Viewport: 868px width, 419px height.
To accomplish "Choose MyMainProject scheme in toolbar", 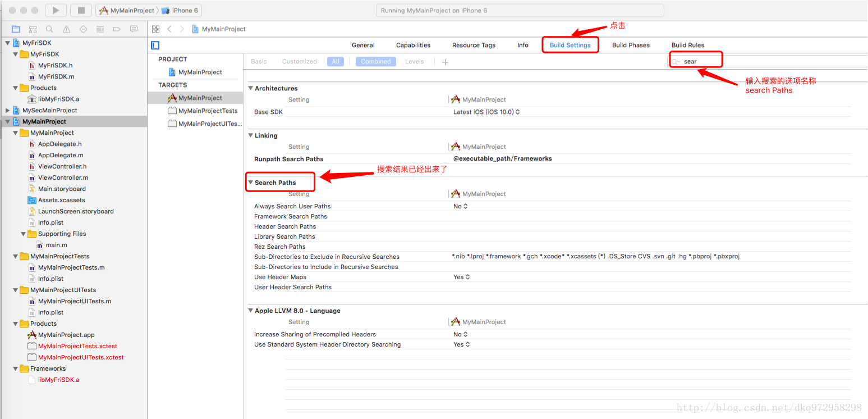I will tap(127, 10).
